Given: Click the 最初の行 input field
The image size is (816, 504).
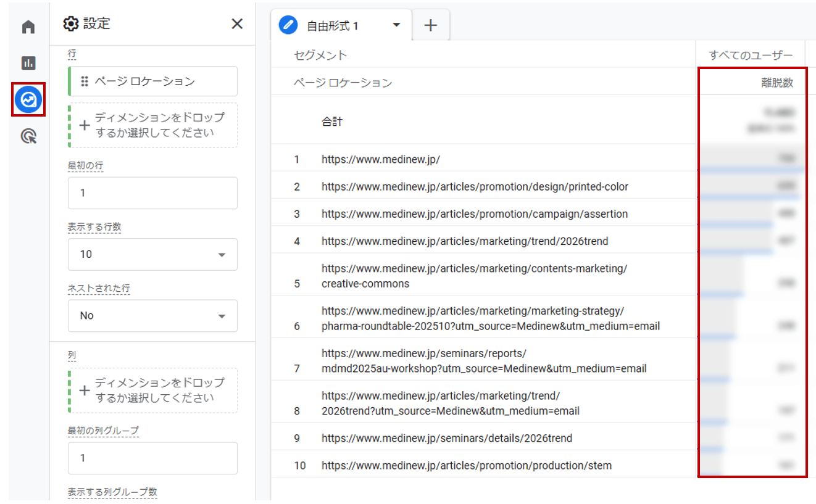Looking at the screenshot, I should click(152, 192).
